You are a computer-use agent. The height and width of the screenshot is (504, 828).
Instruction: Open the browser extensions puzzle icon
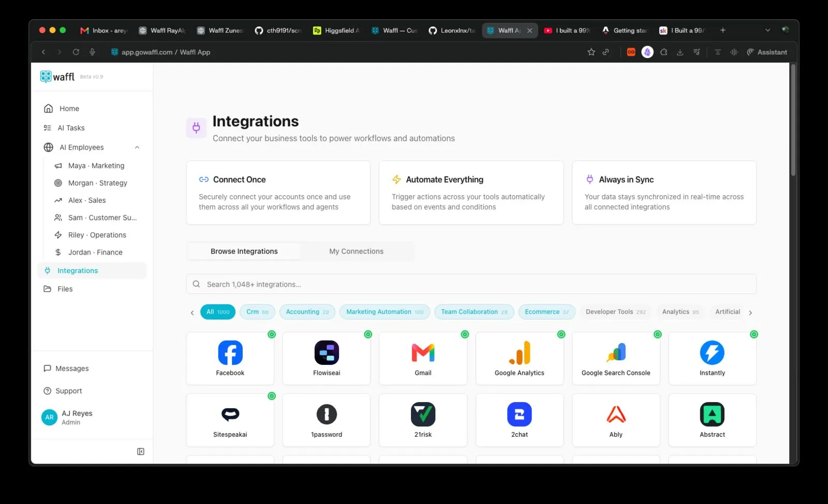664,52
